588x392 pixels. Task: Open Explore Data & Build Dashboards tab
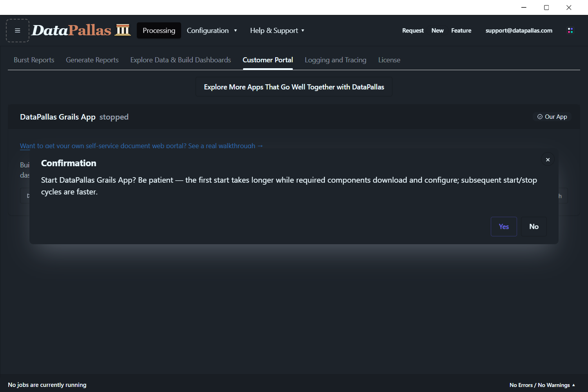[x=181, y=60]
